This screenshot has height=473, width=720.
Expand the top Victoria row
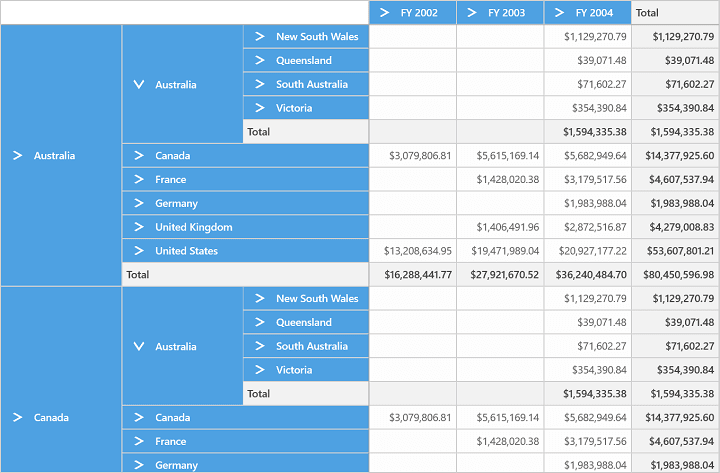click(260, 108)
